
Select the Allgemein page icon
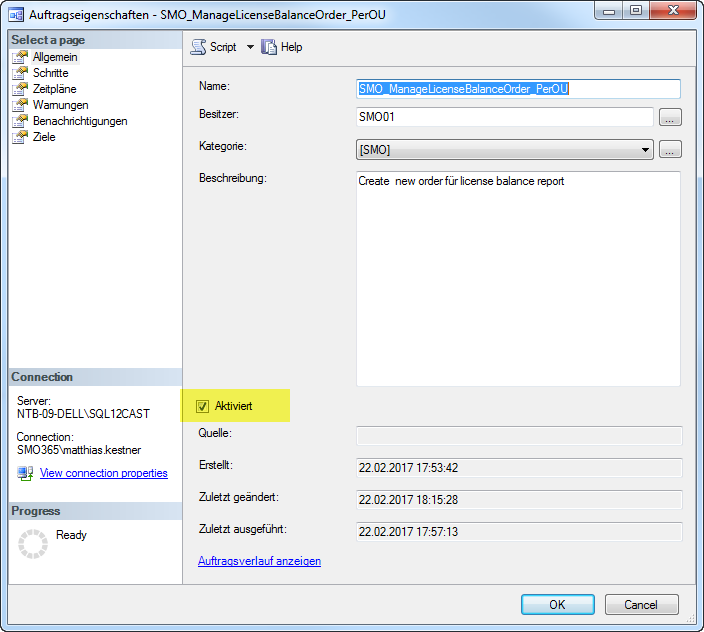click(20, 57)
